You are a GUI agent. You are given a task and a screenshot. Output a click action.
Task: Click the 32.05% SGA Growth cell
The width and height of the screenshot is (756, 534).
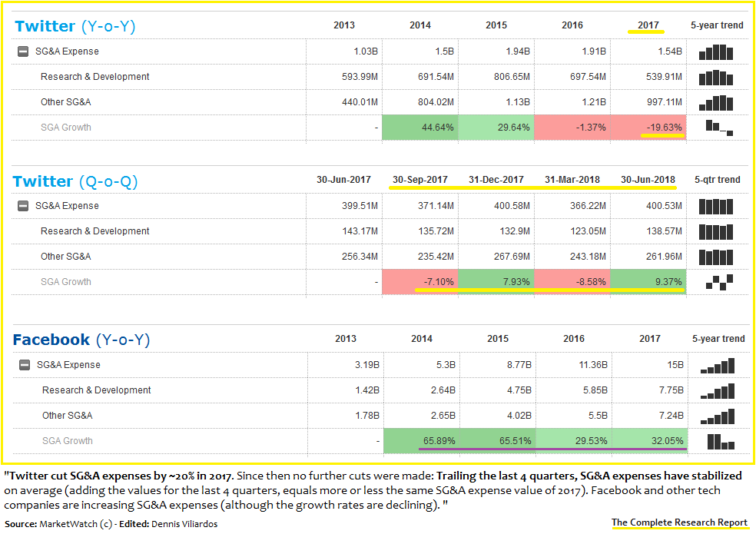[650, 441]
